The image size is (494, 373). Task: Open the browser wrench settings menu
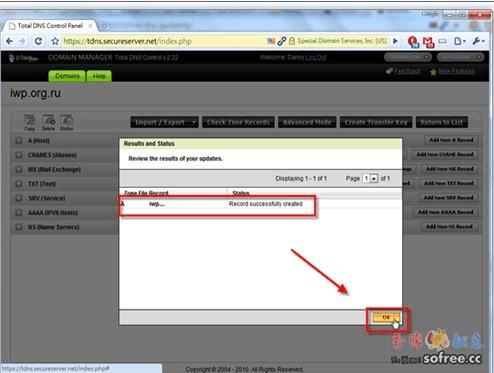478,41
